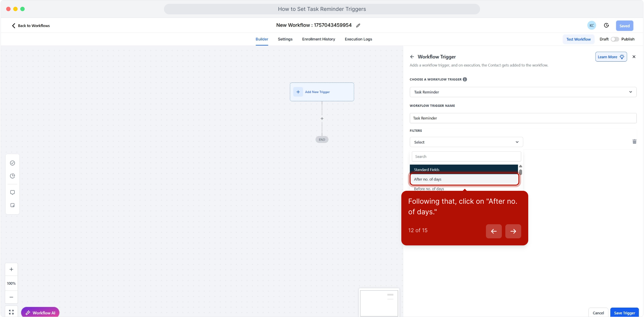This screenshot has height=317, width=644.
Task: Open version history clock icon
Action: point(606,26)
